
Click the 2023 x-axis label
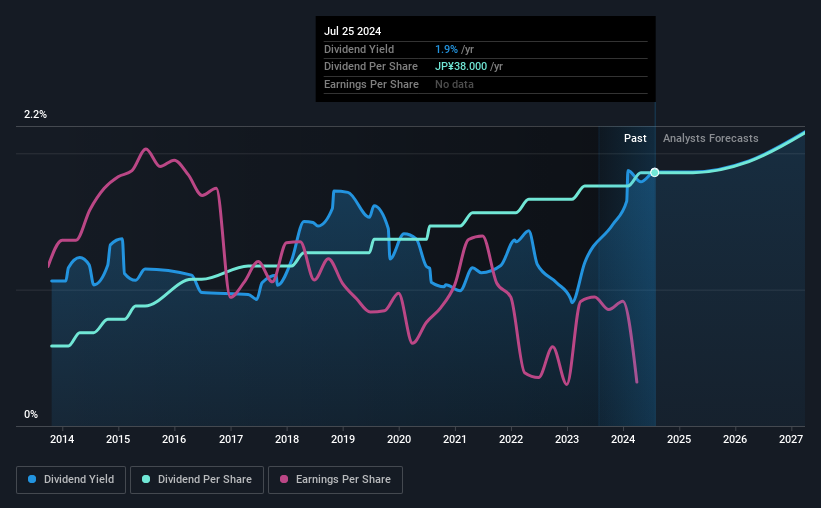pos(567,439)
